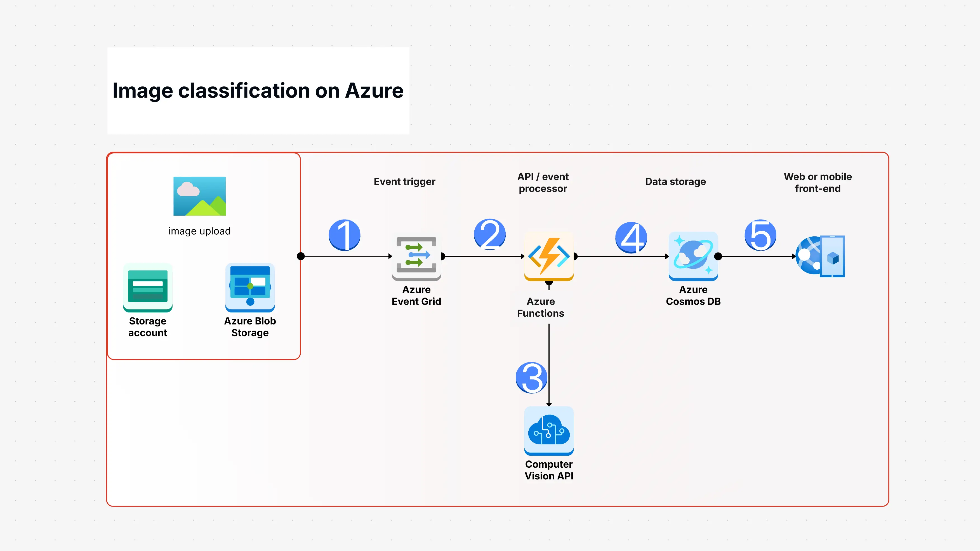Viewport: 980px width, 551px height.
Task: Click the Azure Functions lightning icon
Action: (x=548, y=256)
